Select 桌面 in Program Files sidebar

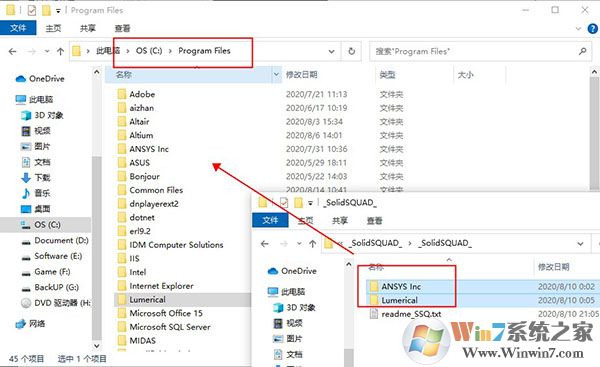click(x=36, y=209)
